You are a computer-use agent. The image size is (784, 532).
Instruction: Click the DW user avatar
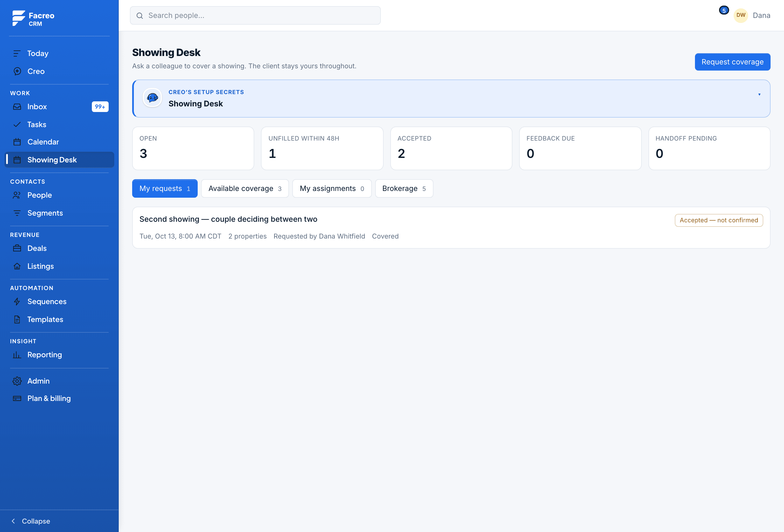point(741,15)
